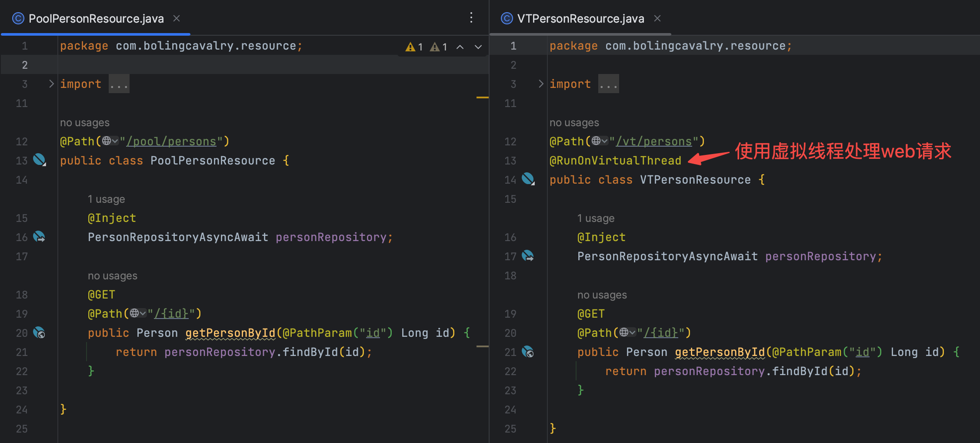Viewport: 980px width, 443px height.
Task: Open globe dropdown beside /{id} in left editor
Action: (x=138, y=313)
